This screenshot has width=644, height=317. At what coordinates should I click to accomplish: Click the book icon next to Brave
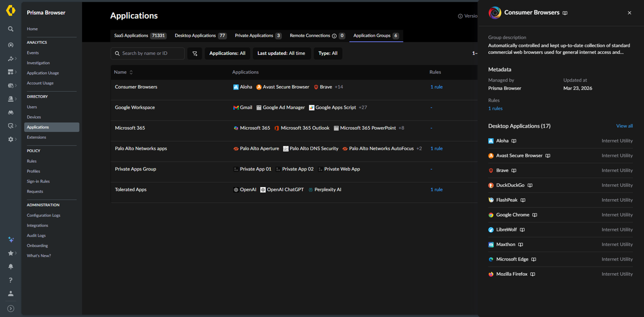click(513, 171)
